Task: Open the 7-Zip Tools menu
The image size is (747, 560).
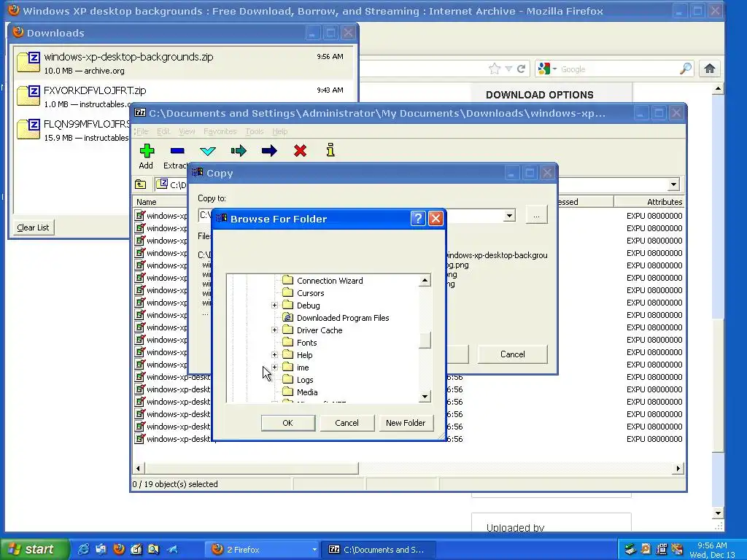Action: coord(255,131)
